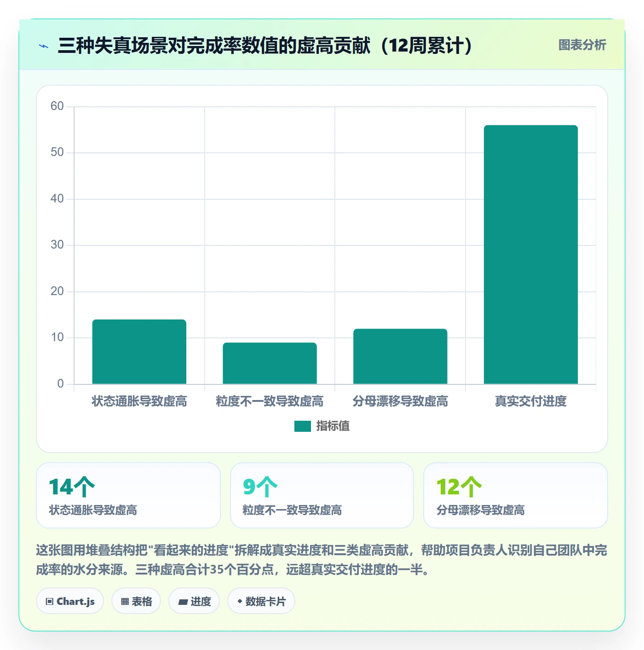This screenshot has width=644, height=650.
Task: Click the chart title 三种失真场景对完成率数值的虚高贡献
Action: [x=265, y=46]
